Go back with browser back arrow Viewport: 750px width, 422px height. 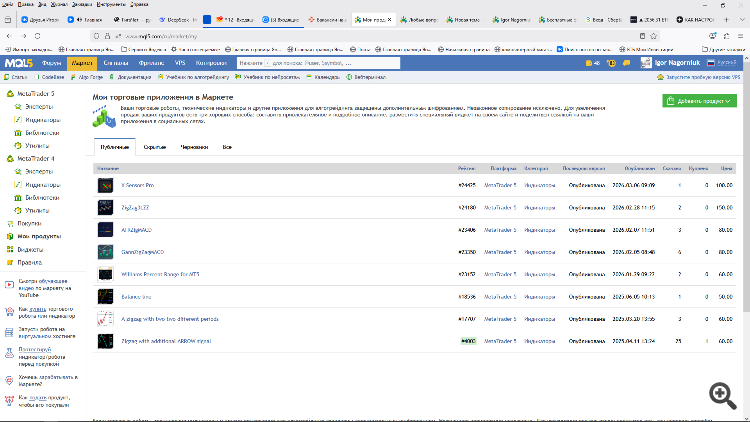pos(9,36)
